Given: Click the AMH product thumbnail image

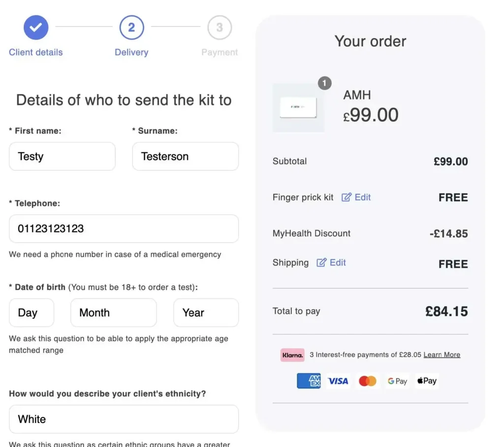Looking at the screenshot, I should tap(298, 107).
